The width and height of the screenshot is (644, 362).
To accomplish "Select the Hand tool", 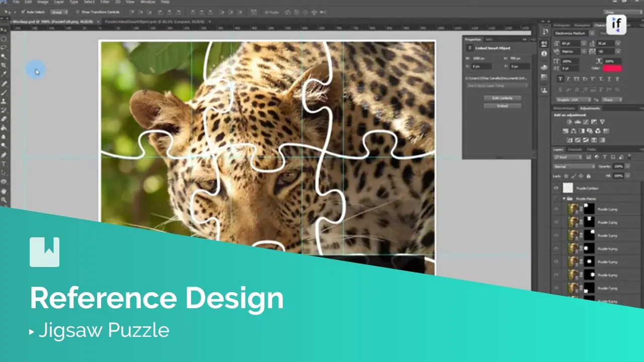I will (x=4, y=191).
